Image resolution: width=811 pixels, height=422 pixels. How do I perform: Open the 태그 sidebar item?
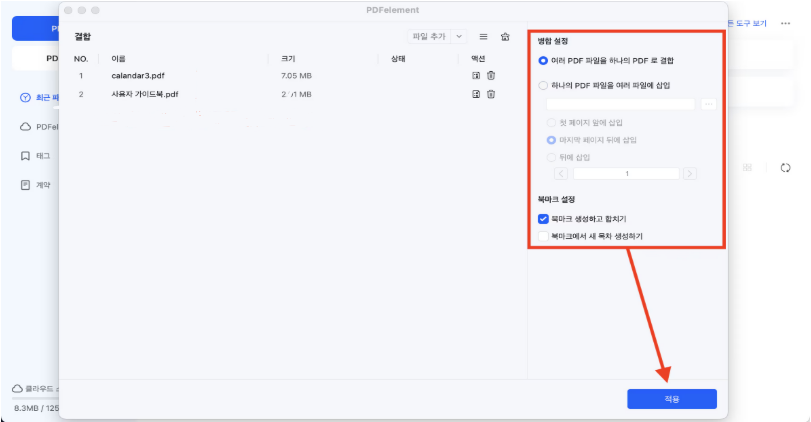(x=42, y=156)
